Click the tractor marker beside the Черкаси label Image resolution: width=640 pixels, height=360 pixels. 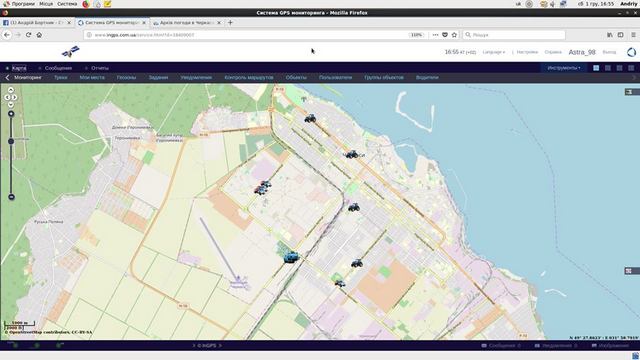click(x=352, y=154)
